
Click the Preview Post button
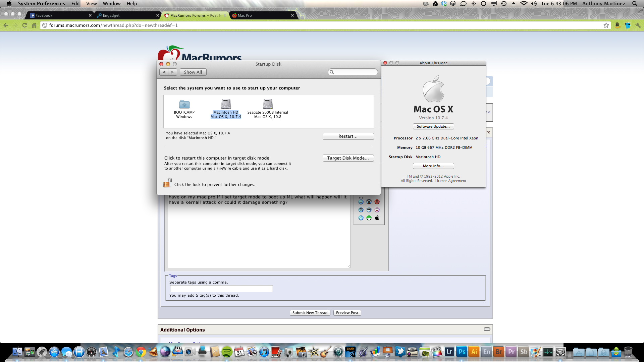point(347,313)
